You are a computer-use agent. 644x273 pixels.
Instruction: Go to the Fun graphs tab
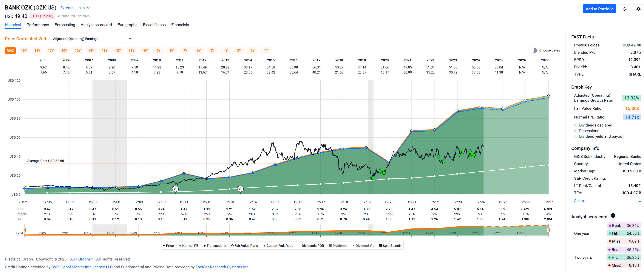[127, 25]
